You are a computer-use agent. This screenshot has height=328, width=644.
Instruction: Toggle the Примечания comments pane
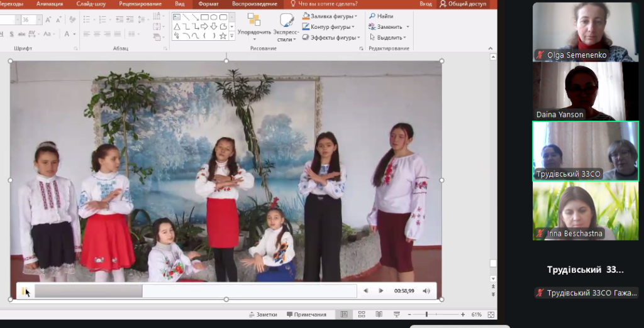click(x=307, y=314)
